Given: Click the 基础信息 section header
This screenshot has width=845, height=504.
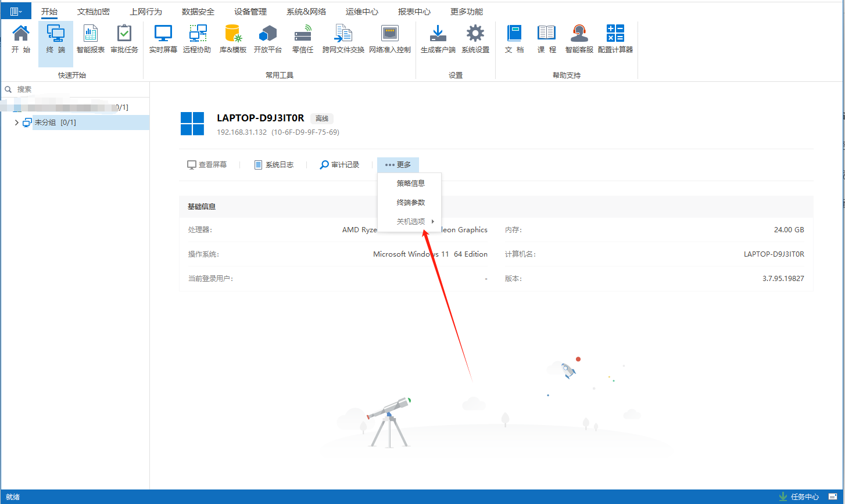Looking at the screenshot, I should (x=496, y=207).
